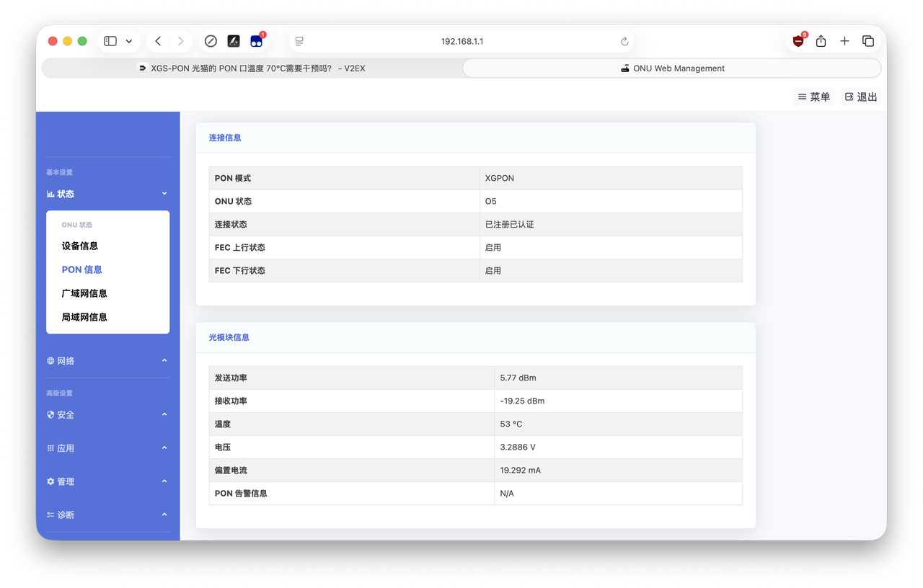Screen dimensions: 923x588
Task: Open 设备信息 in the sidebar
Action: pyautogui.click(x=80, y=246)
